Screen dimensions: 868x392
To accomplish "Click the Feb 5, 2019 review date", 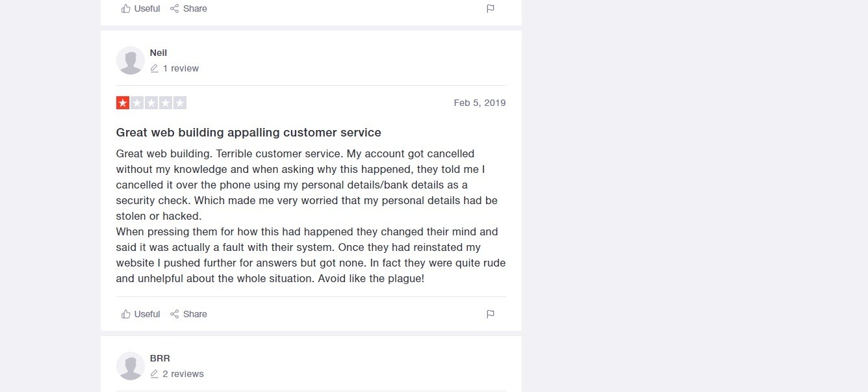I will (x=479, y=103).
